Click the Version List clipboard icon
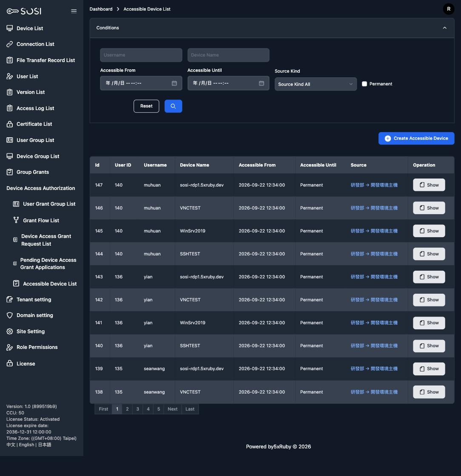Image resolution: width=461 pixels, height=476 pixels. 10,92
